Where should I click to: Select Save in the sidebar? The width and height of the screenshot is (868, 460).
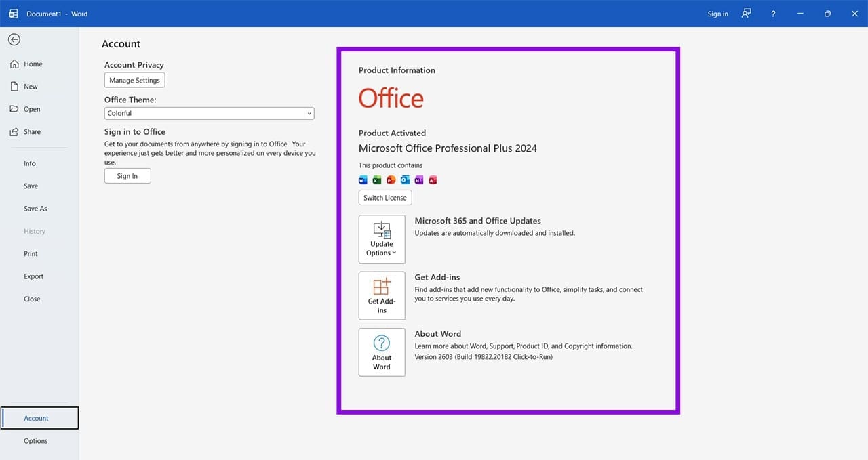click(31, 186)
